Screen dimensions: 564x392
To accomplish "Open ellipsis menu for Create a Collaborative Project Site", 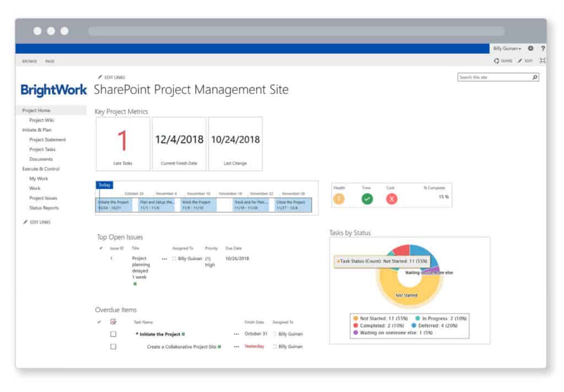I will (236, 347).
